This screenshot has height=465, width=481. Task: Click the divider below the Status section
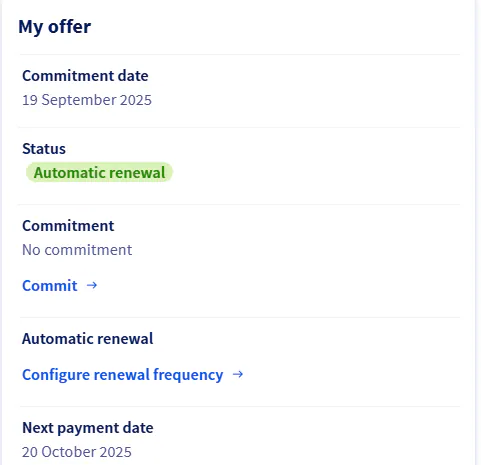pyautogui.click(x=239, y=204)
